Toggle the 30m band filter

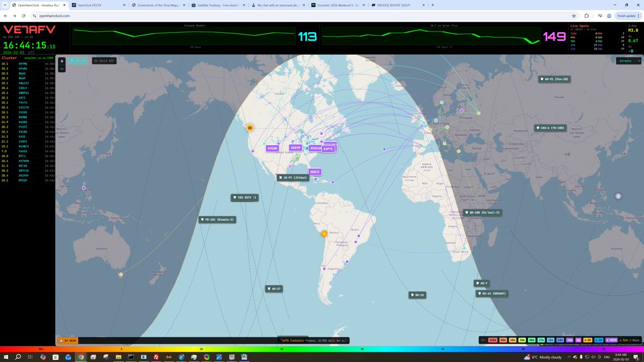[522, 340]
